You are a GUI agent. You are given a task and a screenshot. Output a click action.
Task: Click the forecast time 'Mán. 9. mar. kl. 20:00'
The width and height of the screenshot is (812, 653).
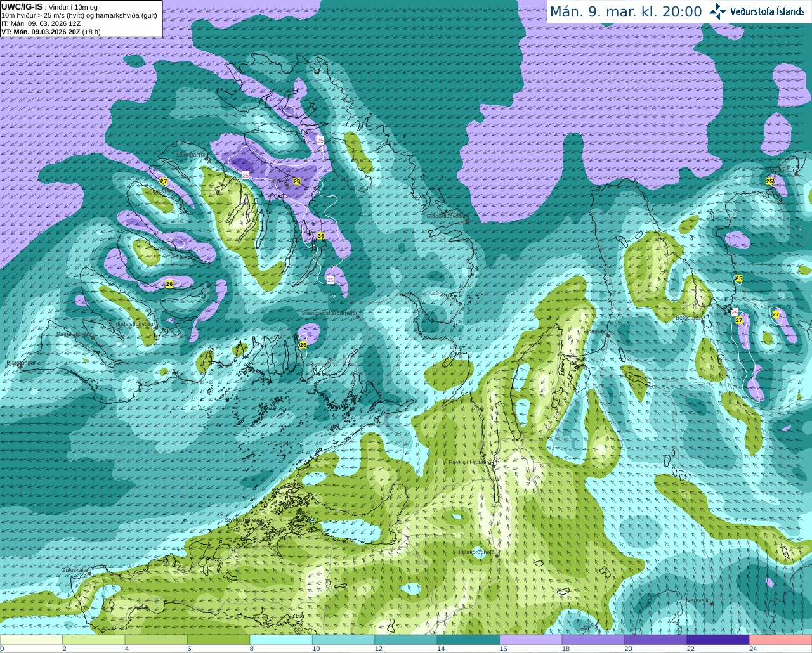point(625,11)
